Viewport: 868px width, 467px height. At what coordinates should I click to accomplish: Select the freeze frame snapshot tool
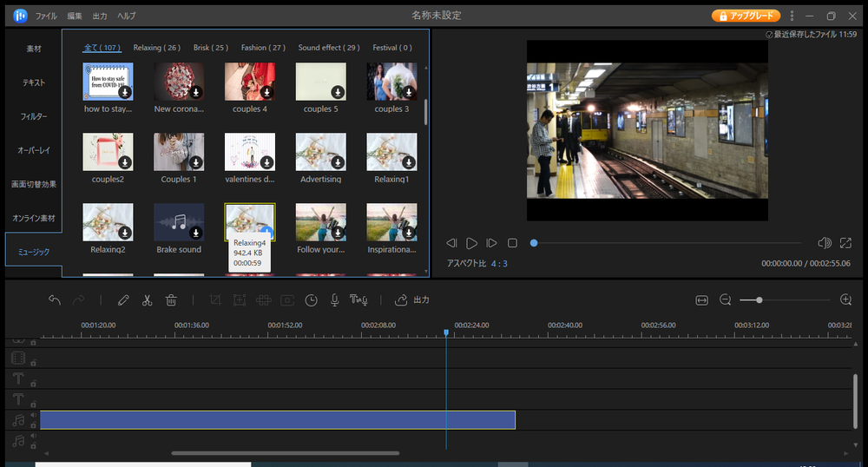287,299
